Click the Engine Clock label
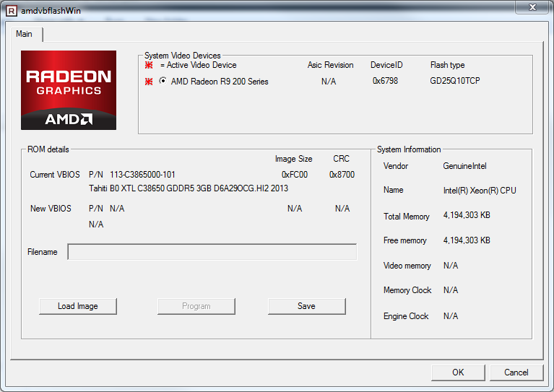554x392 pixels. [x=406, y=316]
